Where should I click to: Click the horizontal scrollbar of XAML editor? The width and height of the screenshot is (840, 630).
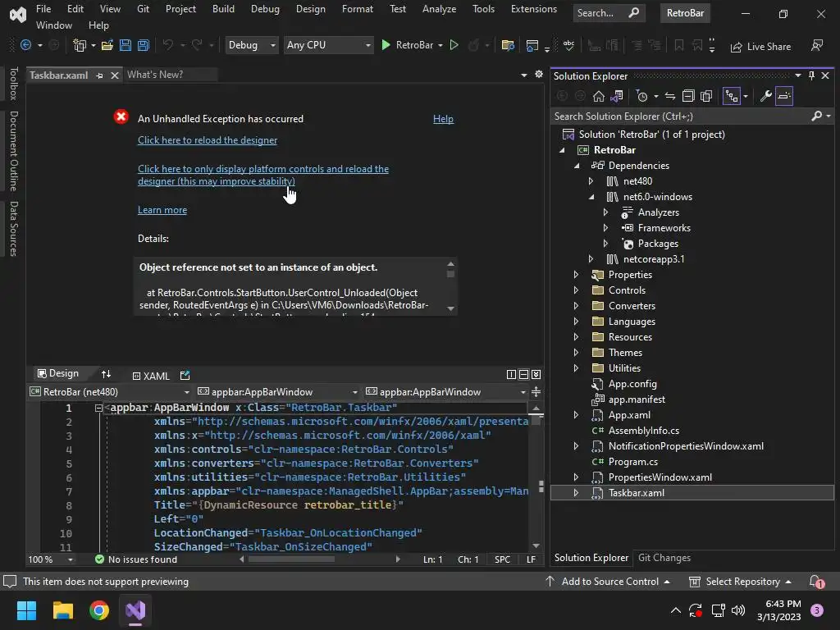coord(291,559)
